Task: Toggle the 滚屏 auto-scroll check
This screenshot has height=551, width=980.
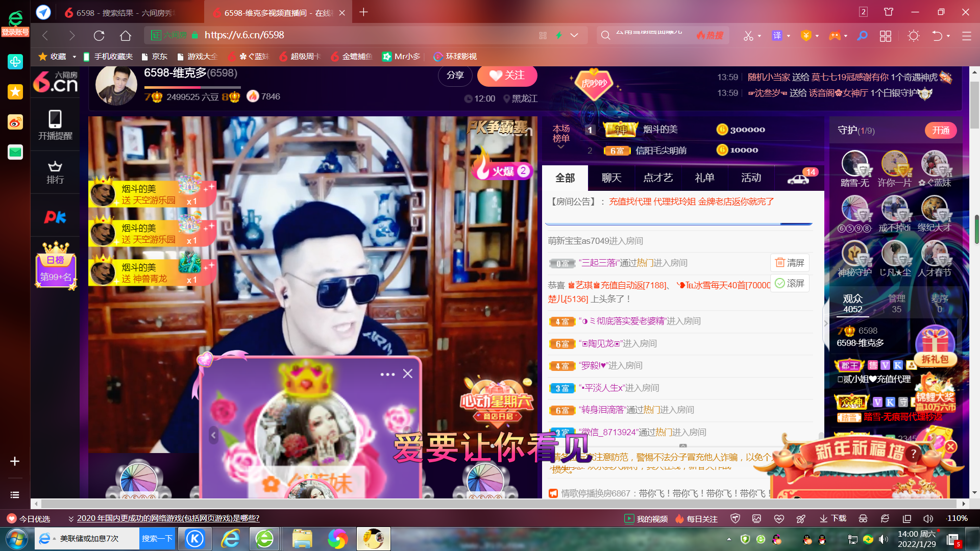Action: [790, 283]
